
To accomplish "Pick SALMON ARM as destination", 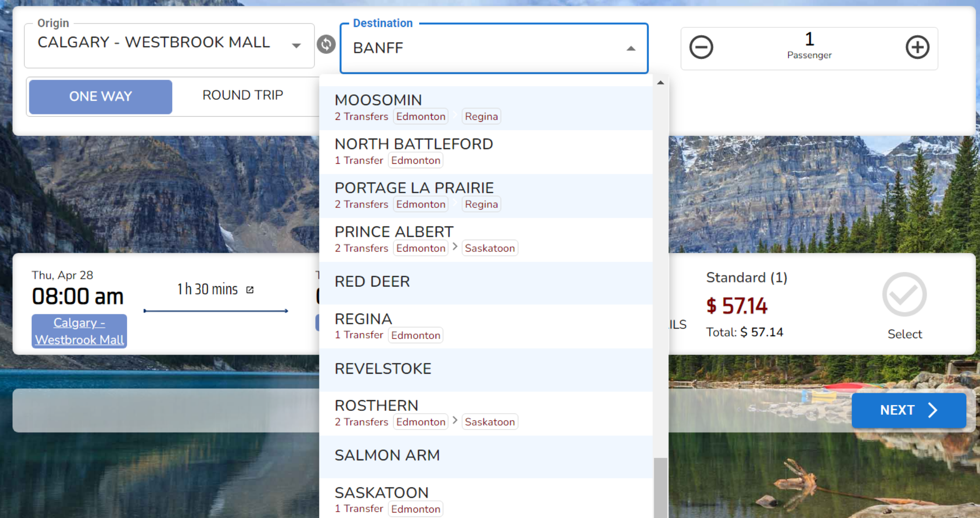I will (x=486, y=456).
